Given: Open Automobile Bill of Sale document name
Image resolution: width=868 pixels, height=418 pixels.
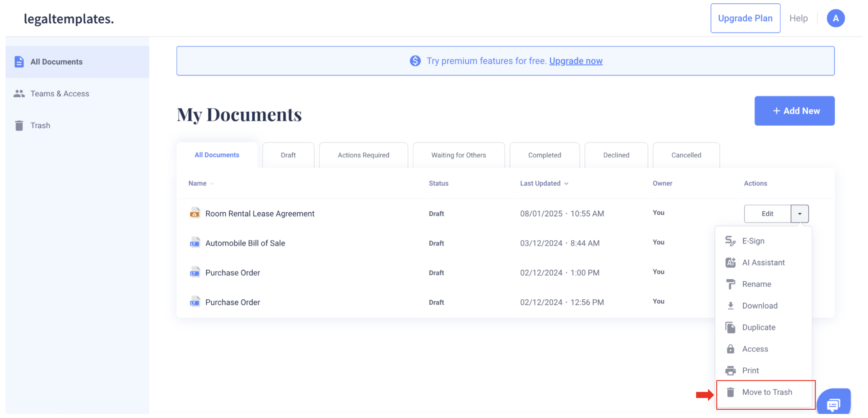Looking at the screenshot, I should (245, 243).
